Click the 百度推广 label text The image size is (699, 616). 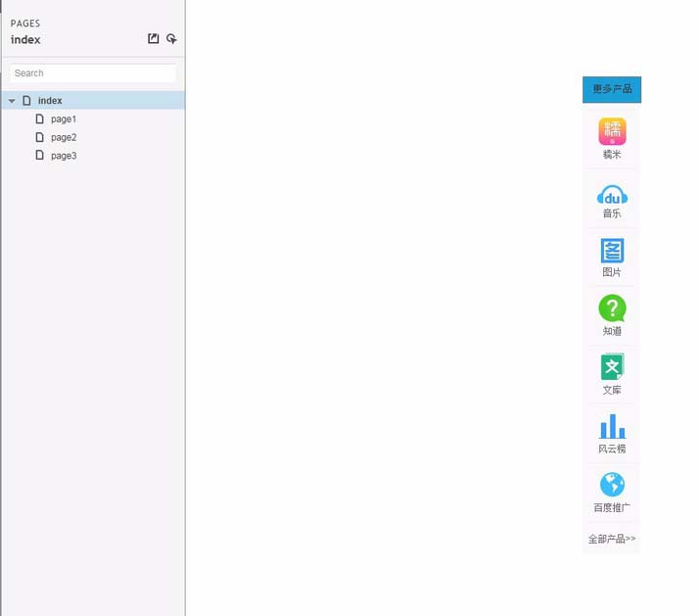pos(612,507)
